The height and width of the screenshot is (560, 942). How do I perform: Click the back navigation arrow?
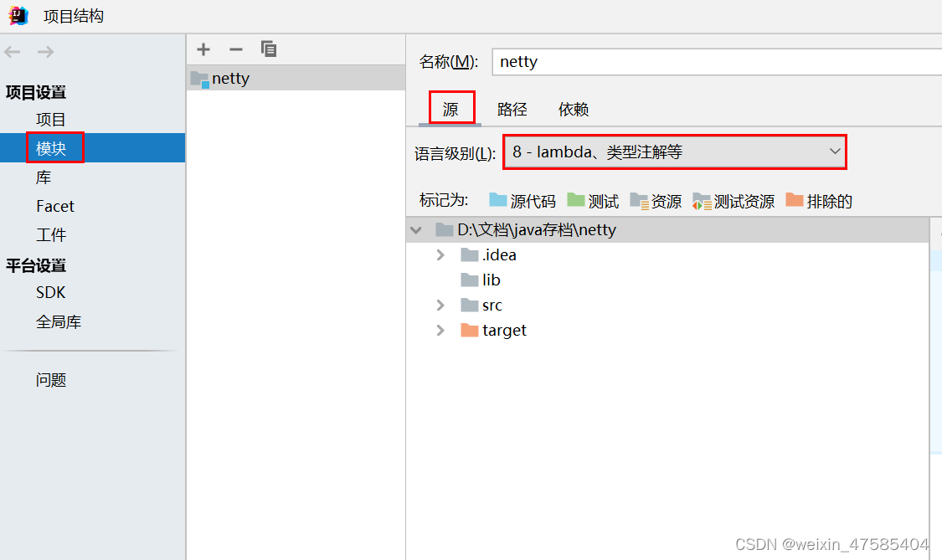click(12, 52)
